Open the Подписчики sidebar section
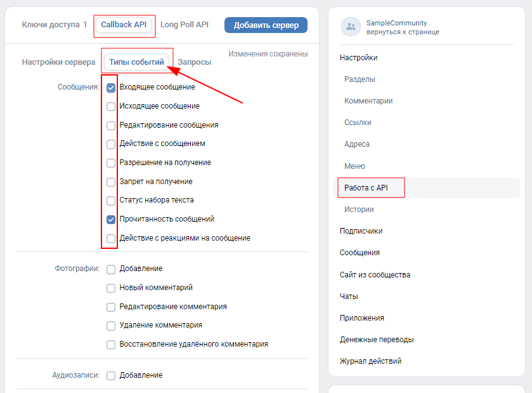The image size is (532, 393). [361, 231]
